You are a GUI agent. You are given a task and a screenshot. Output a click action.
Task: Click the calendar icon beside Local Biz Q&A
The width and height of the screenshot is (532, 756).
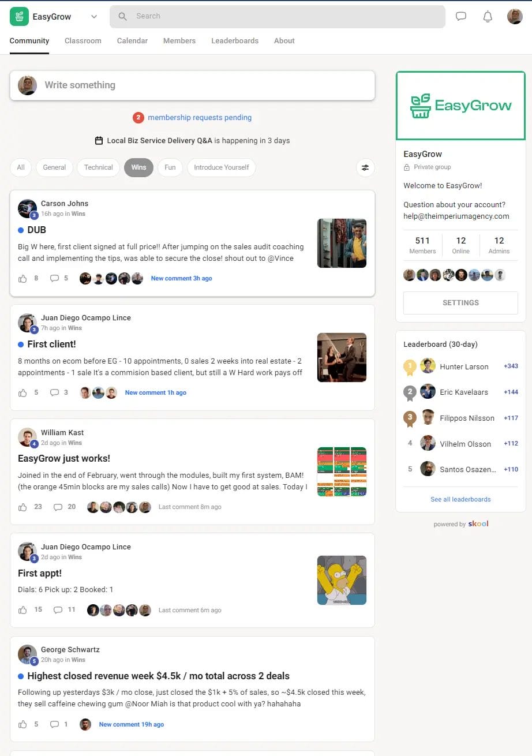pos(99,141)
